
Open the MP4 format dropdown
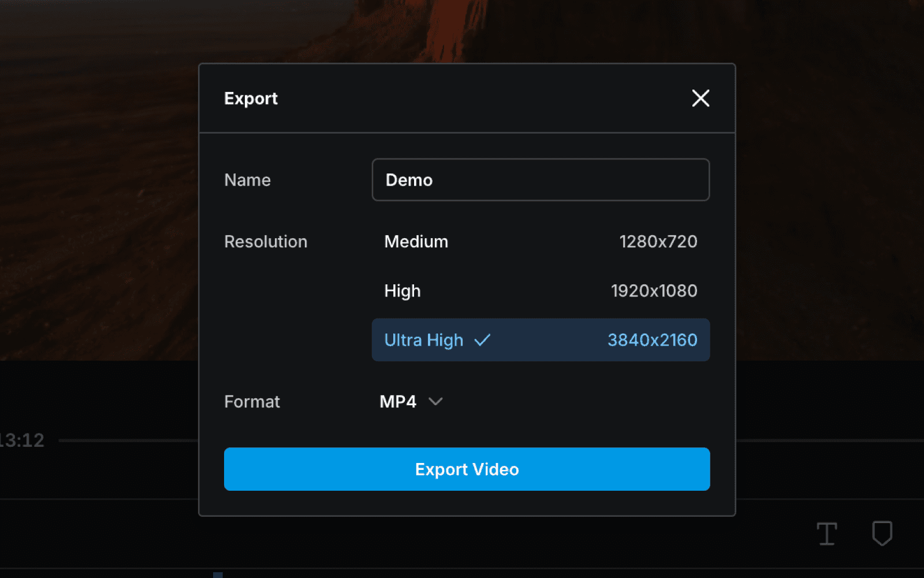pos(411,401)
